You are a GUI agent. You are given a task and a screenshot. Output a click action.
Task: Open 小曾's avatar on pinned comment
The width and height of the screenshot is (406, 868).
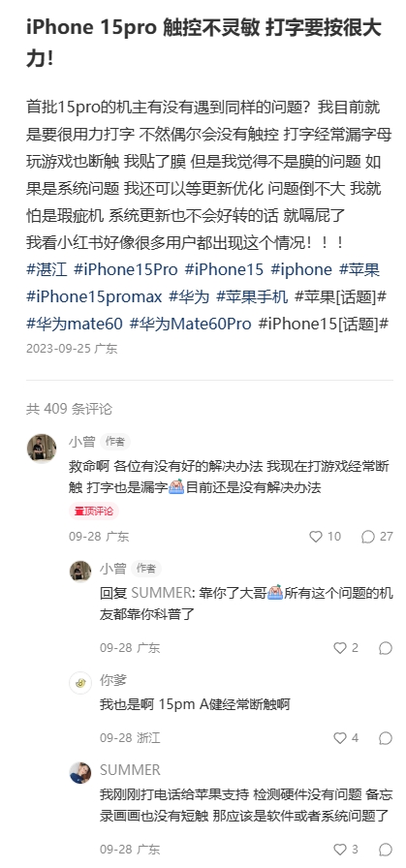[x=42, y=448]
